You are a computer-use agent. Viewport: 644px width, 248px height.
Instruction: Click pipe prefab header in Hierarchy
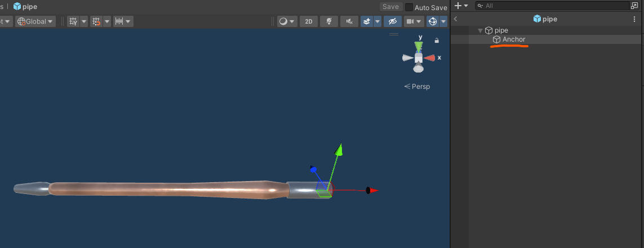click(545, 19)
